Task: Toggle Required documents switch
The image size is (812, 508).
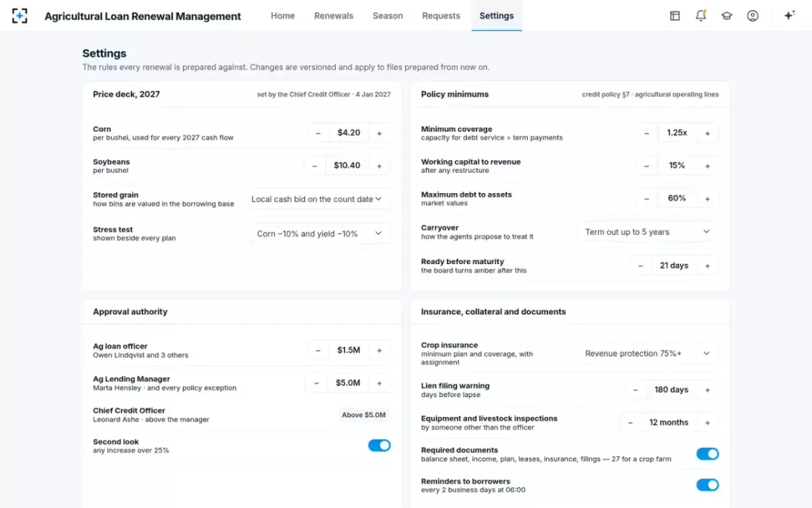Action: 708,454
